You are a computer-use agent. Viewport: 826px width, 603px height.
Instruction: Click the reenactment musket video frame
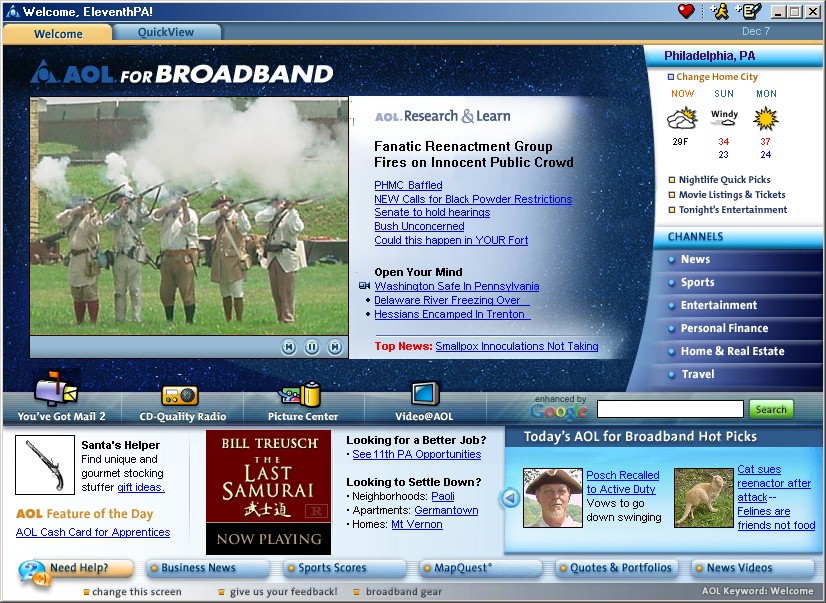(x=189, y=216)
